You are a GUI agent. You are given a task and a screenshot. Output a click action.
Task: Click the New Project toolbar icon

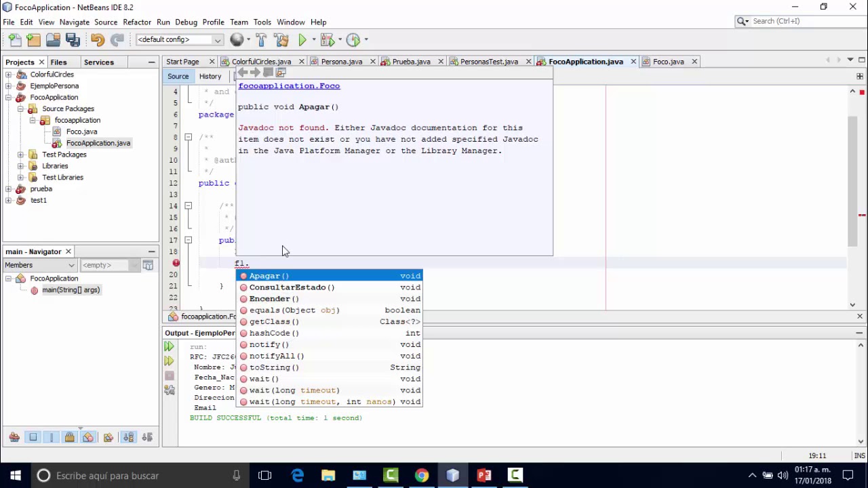tap(34, 40)
